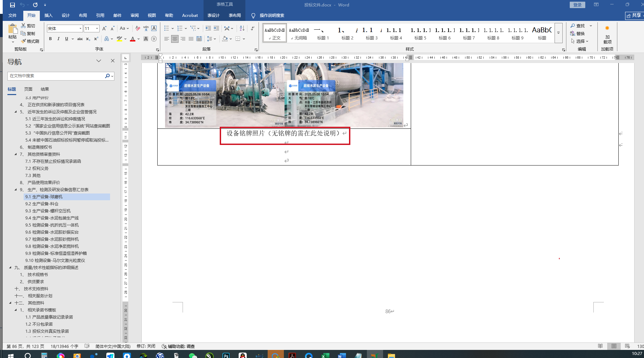Click the Find magnifier icon
Screen dimensions: 644x358
point(573,26)
